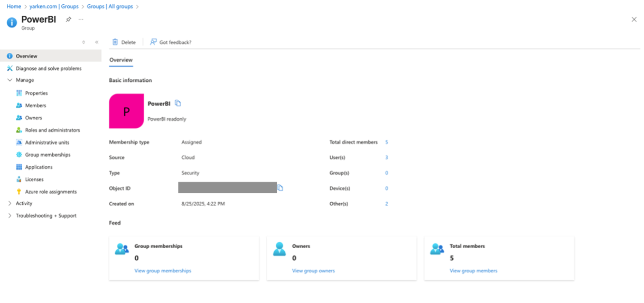Viewport: 644px width, 303px height.
Task: Click the Owners card person icon
Action: (279, 249)
